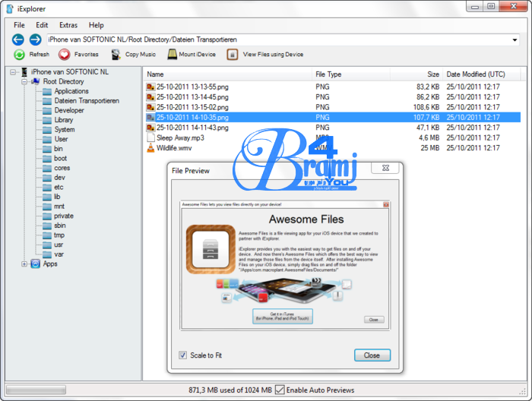Select the mnt folder in tree
This screenshot has width=532, height=401.
click(x=59, y=207)
